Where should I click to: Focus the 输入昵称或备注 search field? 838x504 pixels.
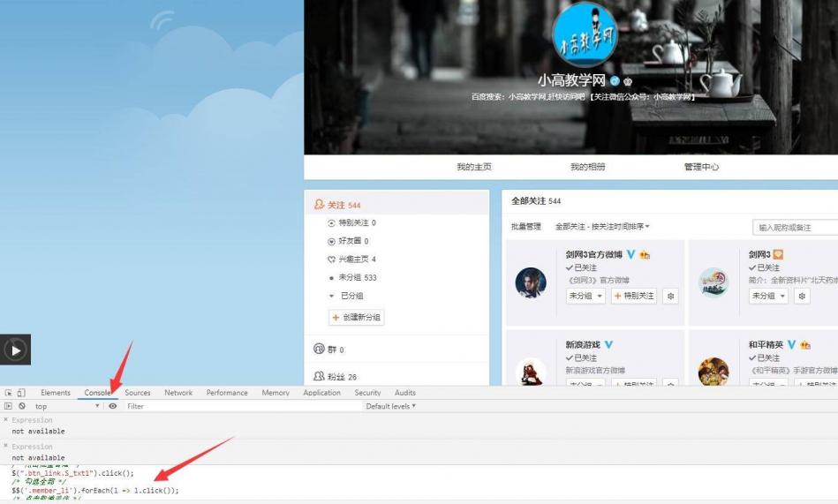[796, 227]
